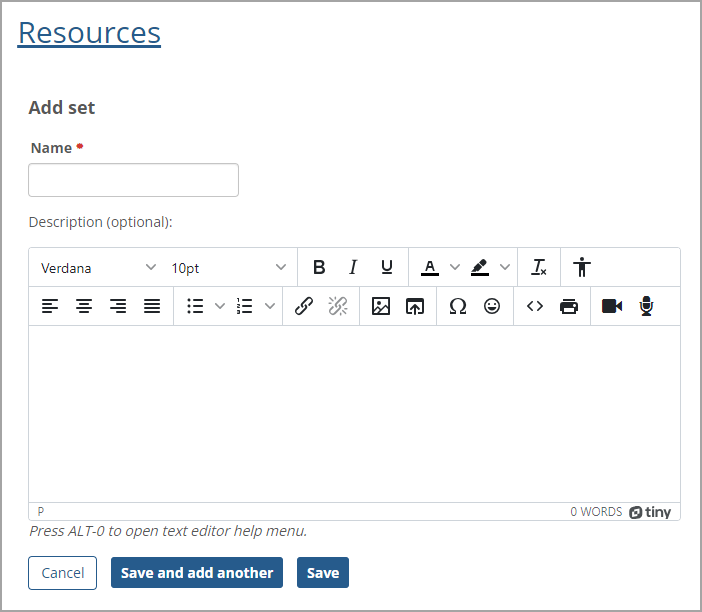Screen dimensions: 702x612
Task: Center align the text
Action: click(84, 307)
